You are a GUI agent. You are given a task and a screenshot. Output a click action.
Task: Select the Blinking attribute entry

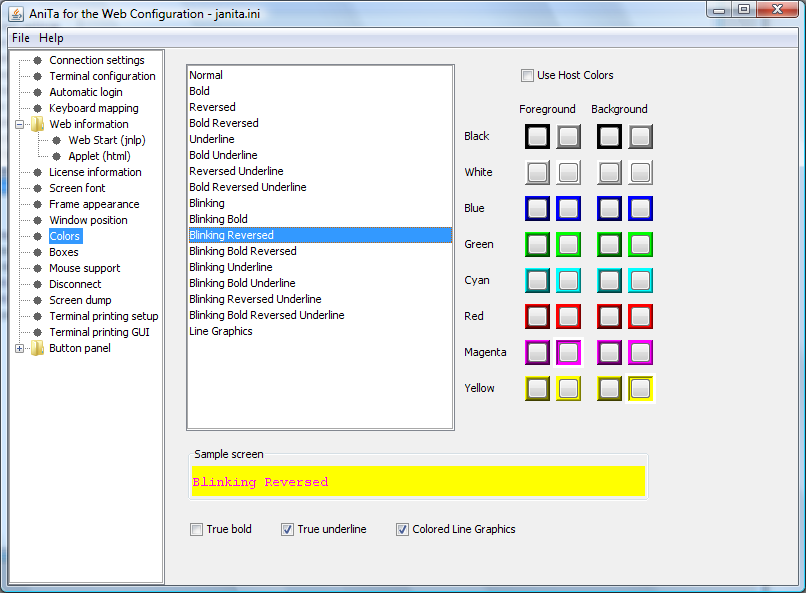tap(320, 203)
